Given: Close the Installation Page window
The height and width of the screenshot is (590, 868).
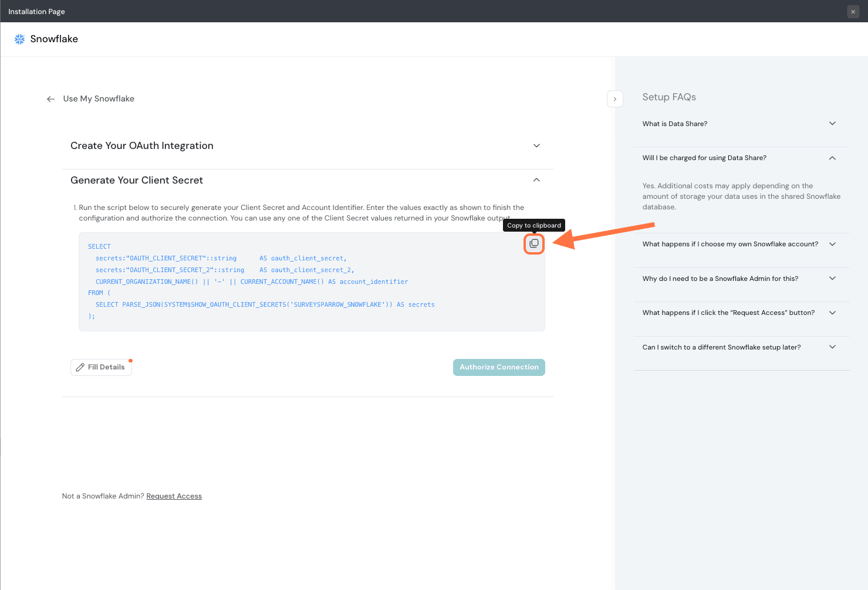Looking at the screenshot, I should [853, 12].
